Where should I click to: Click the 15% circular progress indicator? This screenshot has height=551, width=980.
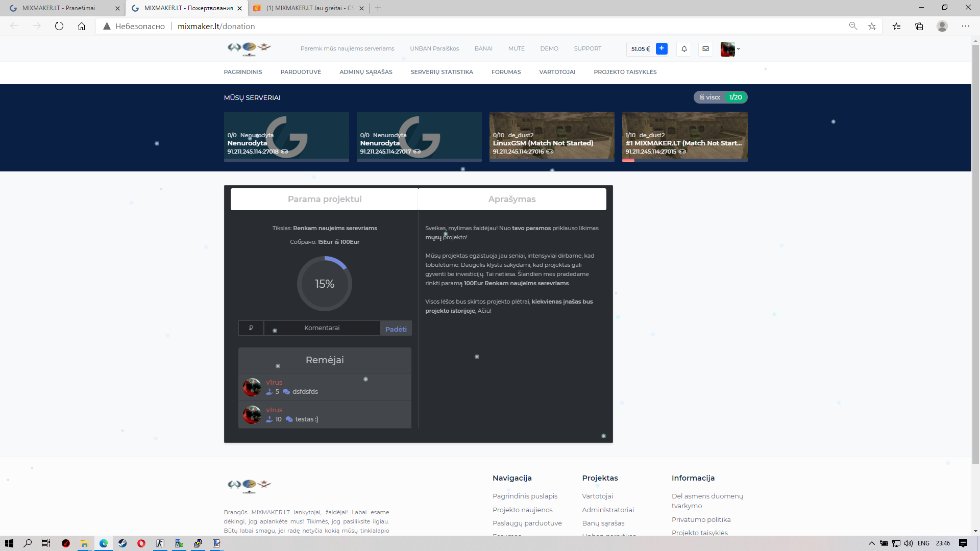[x=325, y=284]
